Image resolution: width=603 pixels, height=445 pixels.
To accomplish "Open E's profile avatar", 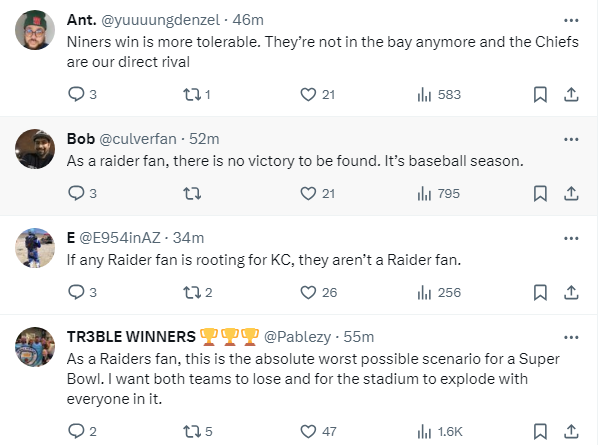I will point(35,248).
